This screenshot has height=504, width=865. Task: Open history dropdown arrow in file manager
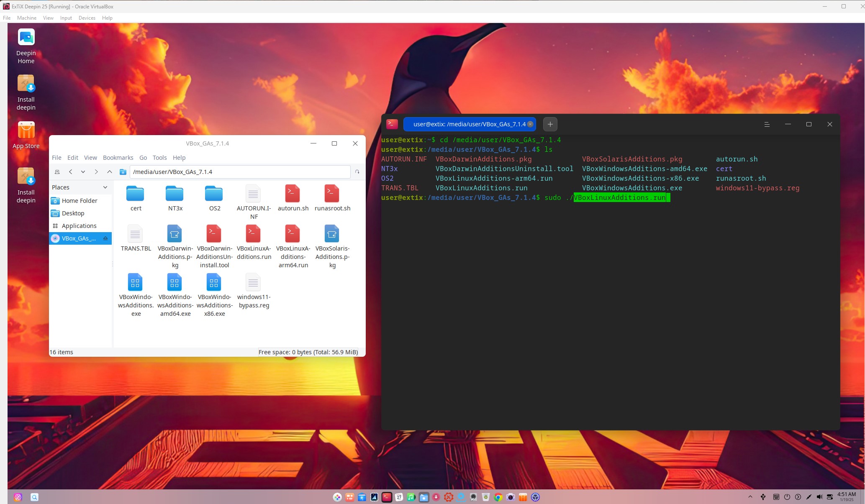(83, 172)
